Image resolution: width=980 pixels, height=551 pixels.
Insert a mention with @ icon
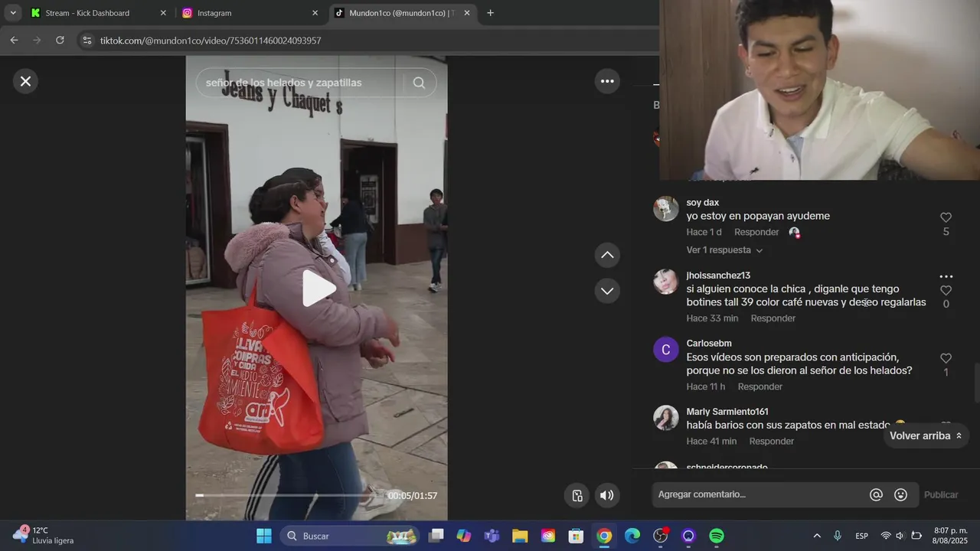coord(876,495)
